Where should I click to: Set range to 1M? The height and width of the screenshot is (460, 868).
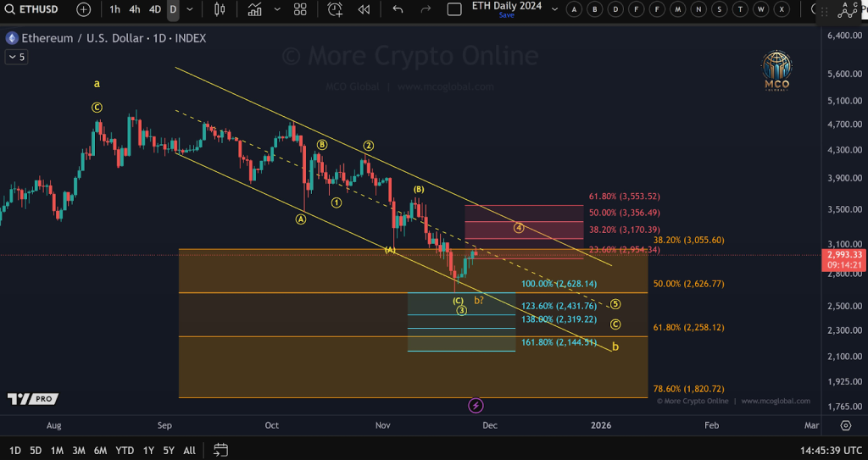point(57,451)
